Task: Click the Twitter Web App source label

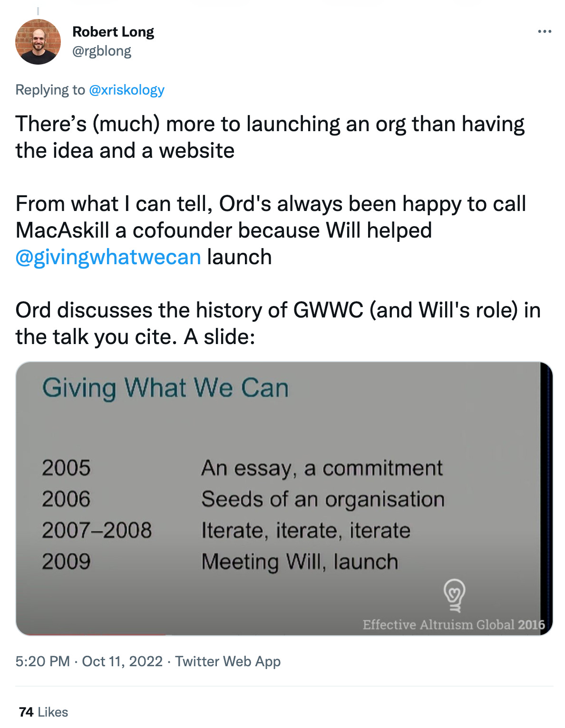Action: tap(228, 661)
